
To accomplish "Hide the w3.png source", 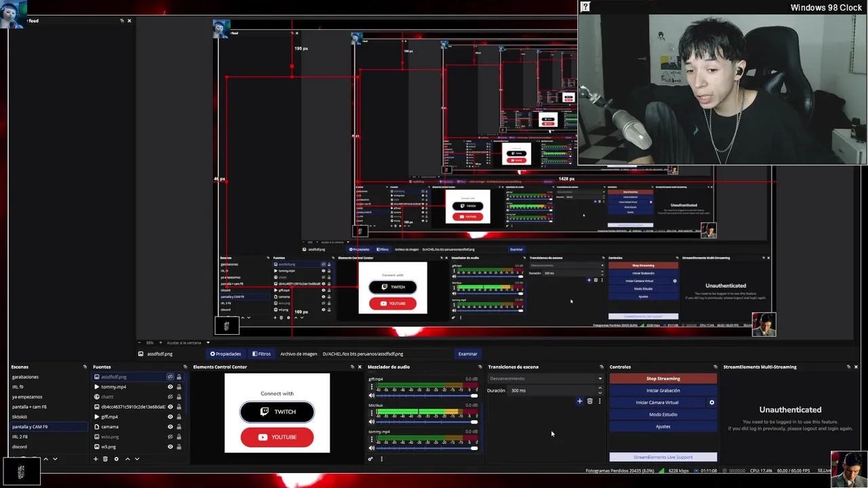I will click(170, 447).
